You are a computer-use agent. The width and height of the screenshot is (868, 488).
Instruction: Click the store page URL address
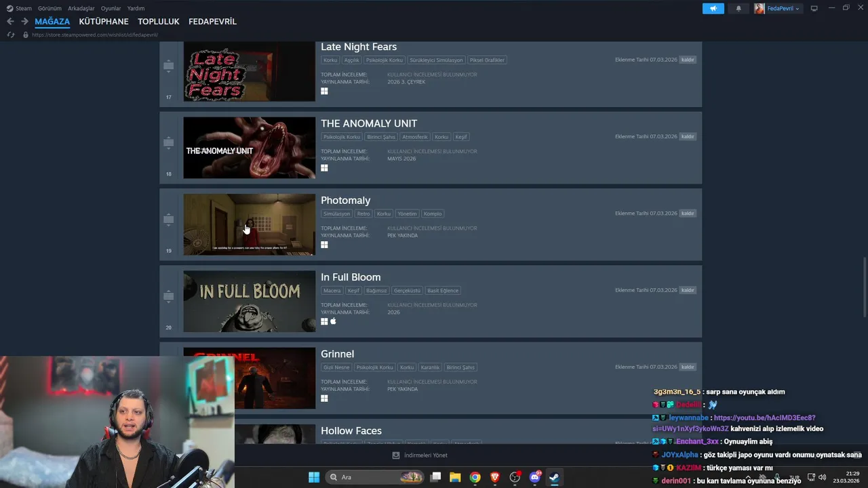coord(95,35)
